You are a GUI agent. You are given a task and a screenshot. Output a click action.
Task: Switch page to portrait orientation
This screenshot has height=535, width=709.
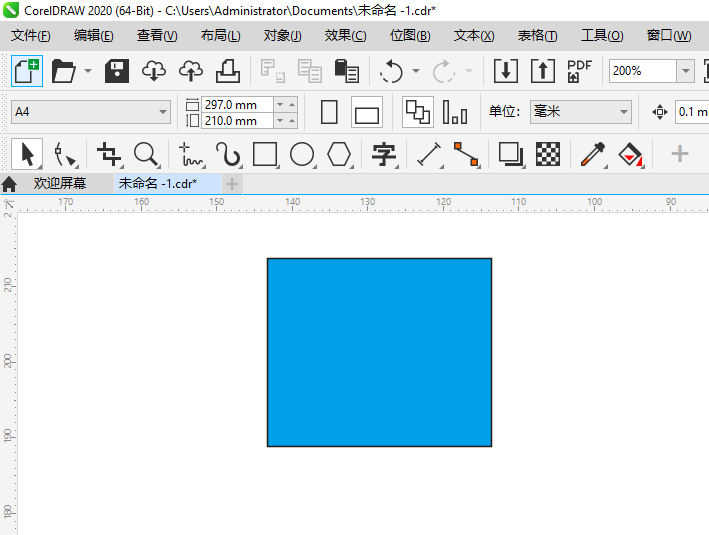coord(329,112)
